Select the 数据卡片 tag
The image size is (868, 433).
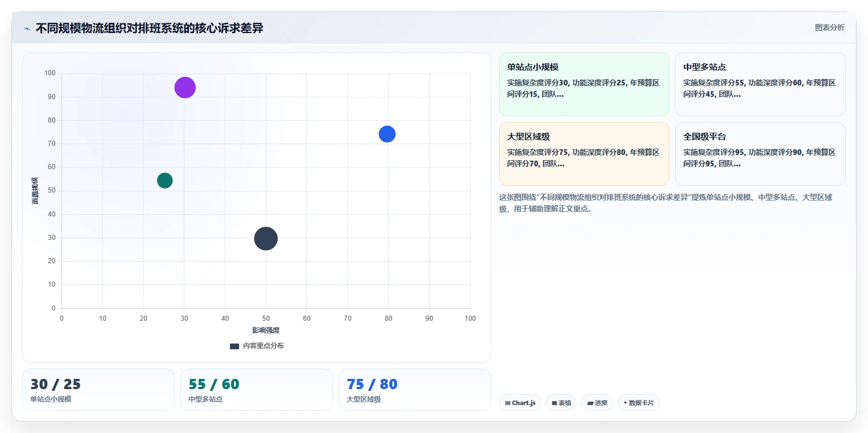coord(639,403)
